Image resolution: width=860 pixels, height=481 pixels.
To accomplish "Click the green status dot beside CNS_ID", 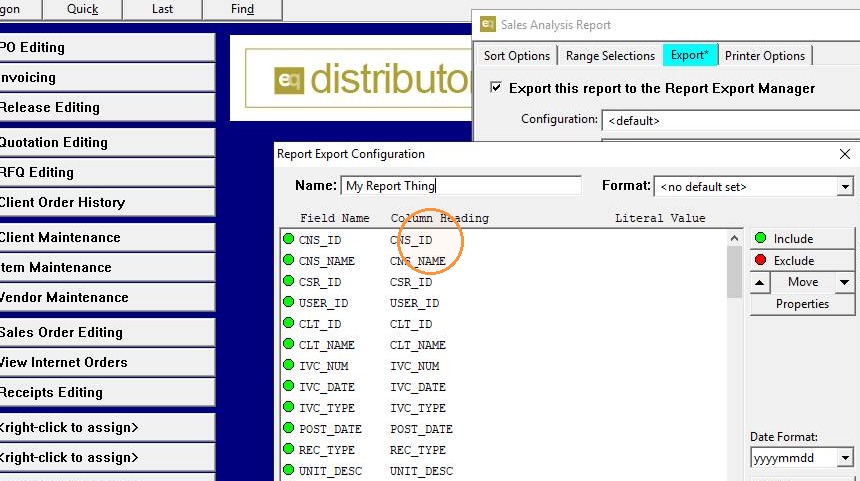I will point(288,239).
